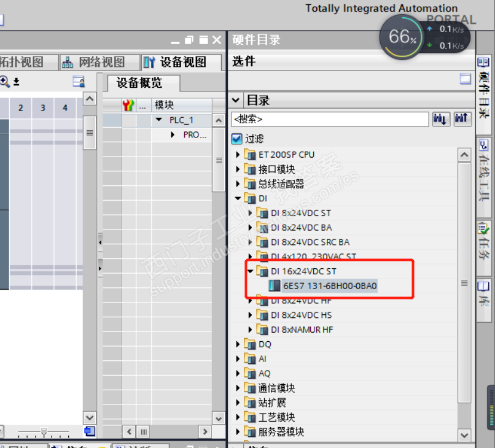Collapse DI 16x24VDC ST folder

251,271
